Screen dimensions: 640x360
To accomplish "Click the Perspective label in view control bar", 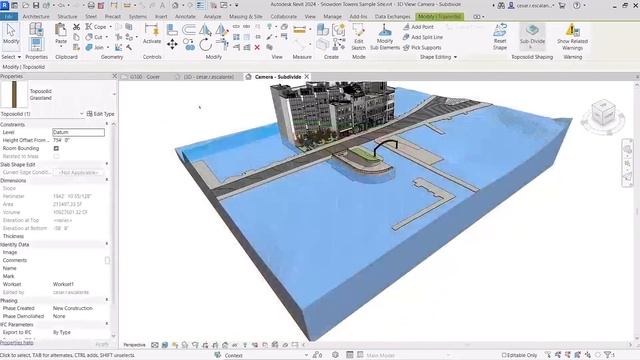I will pyautogui.click(x=134, y=345).
